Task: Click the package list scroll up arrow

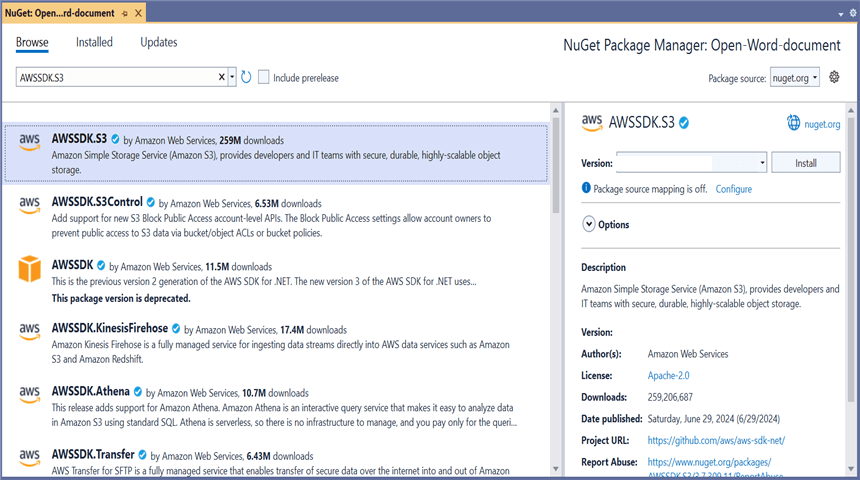Action: coord(556,110)
